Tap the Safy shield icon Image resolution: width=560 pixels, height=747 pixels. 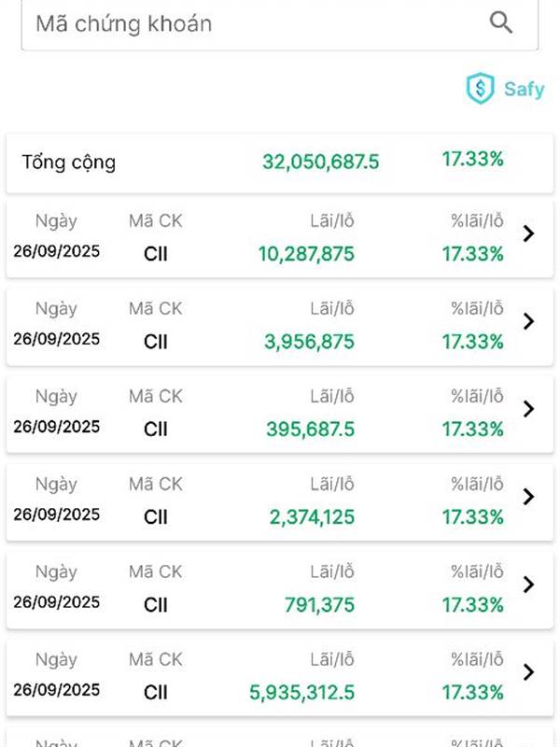pos(480,90)
